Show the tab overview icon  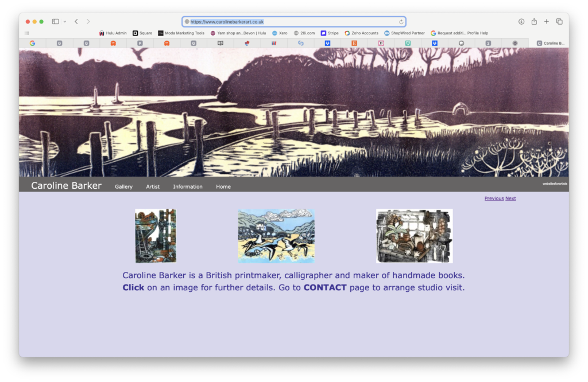tap(559, 22)
